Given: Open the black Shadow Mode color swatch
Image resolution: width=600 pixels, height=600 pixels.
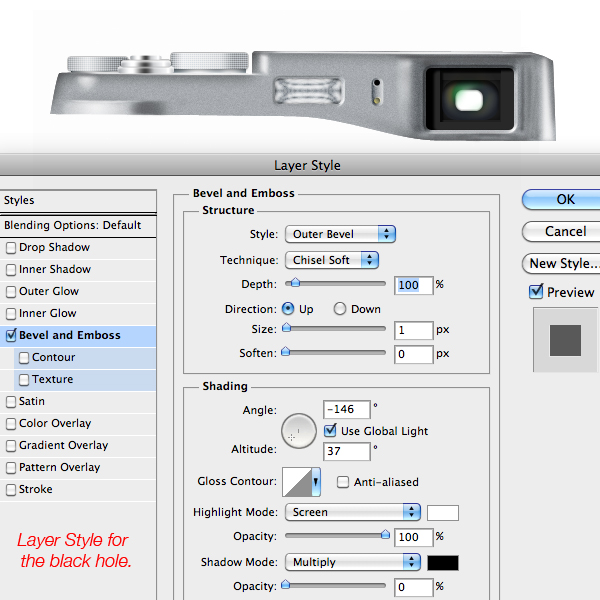Looking at the screenshot, I should (x=443, y=563).
